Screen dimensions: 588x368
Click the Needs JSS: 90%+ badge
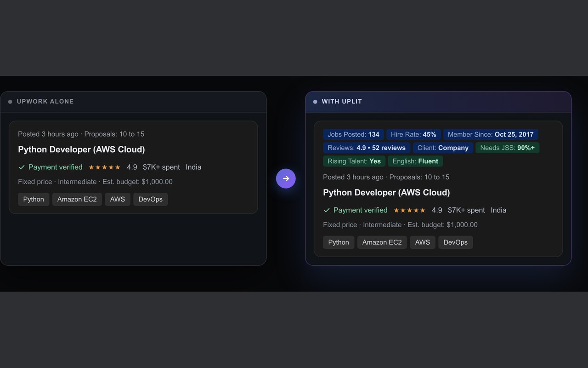508,148
